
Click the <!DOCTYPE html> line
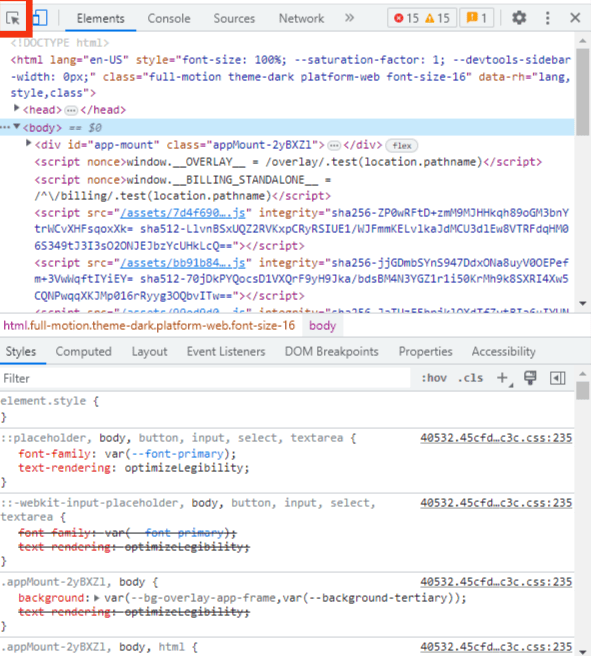(x=60, y=43)
